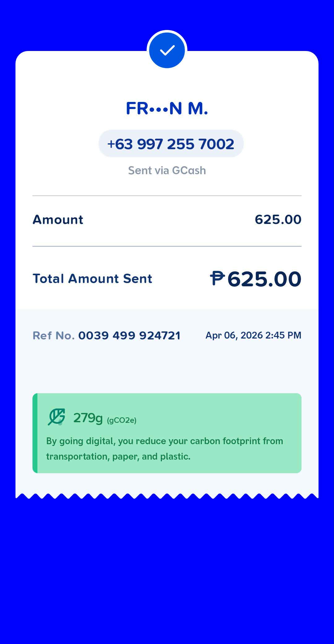
Task: Click the dark green banner left accent bar
Action: [35, 433]
